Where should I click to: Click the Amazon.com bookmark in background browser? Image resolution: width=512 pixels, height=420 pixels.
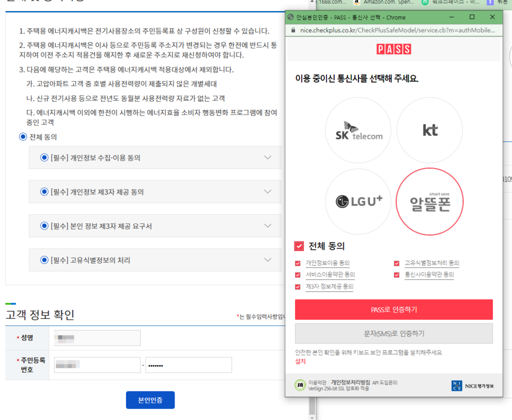384,2
